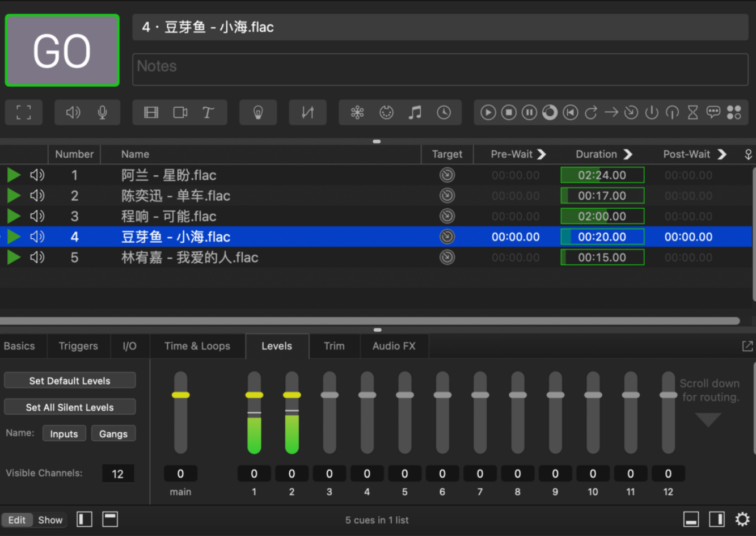Open the I/O tab

[x=130, y=346]
